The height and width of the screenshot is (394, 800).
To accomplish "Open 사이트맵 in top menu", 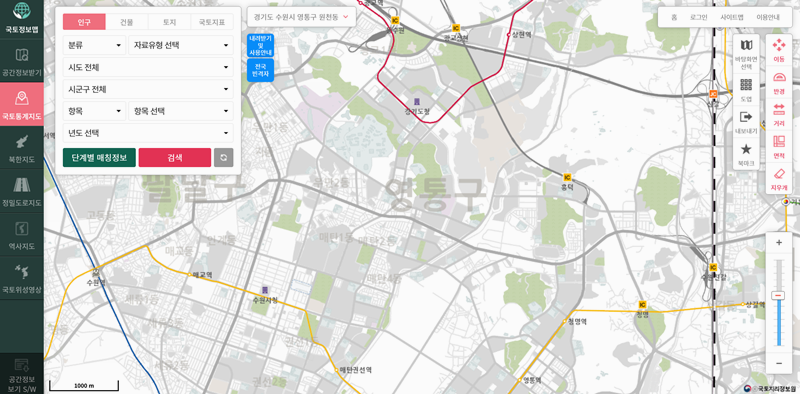I will 732,17.
